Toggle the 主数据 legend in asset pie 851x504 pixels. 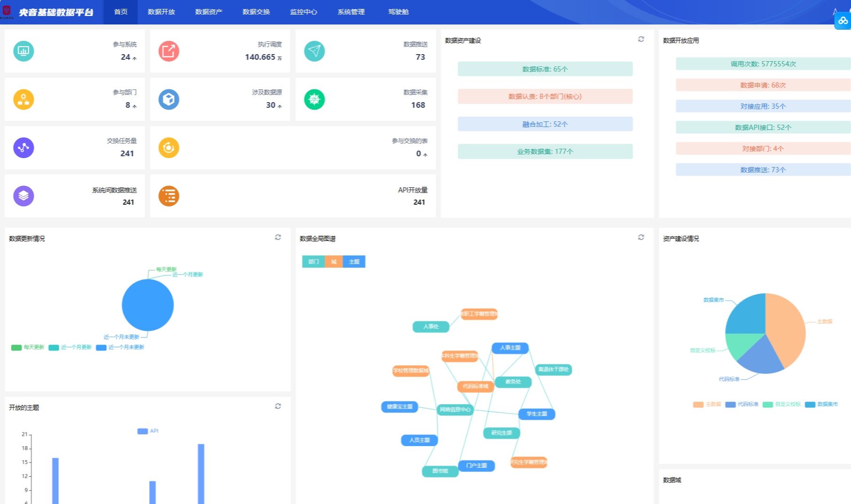(x=707, y=404)
